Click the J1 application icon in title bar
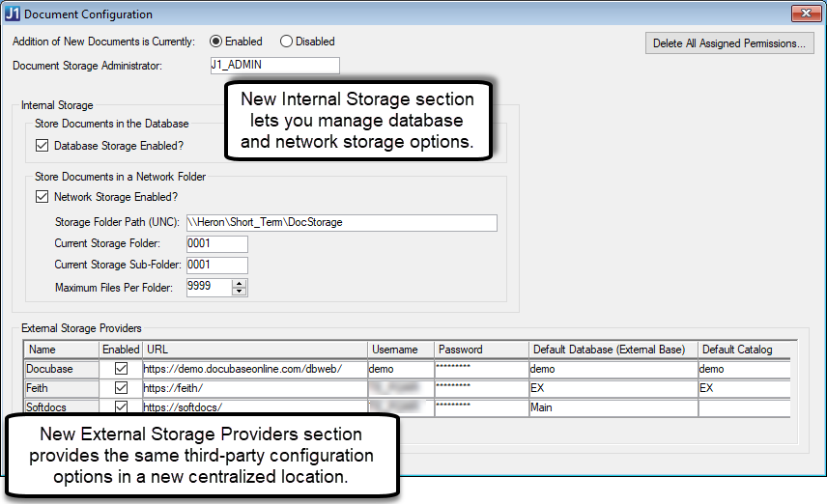This screenshot has height=504, width=827. [13, 14]
